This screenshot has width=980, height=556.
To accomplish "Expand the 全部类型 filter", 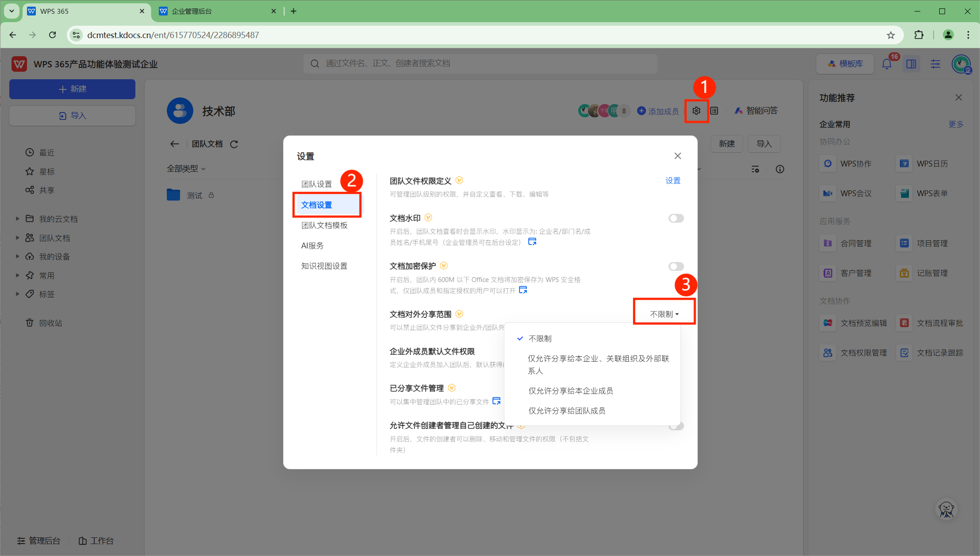I will [x=186, y=169].
